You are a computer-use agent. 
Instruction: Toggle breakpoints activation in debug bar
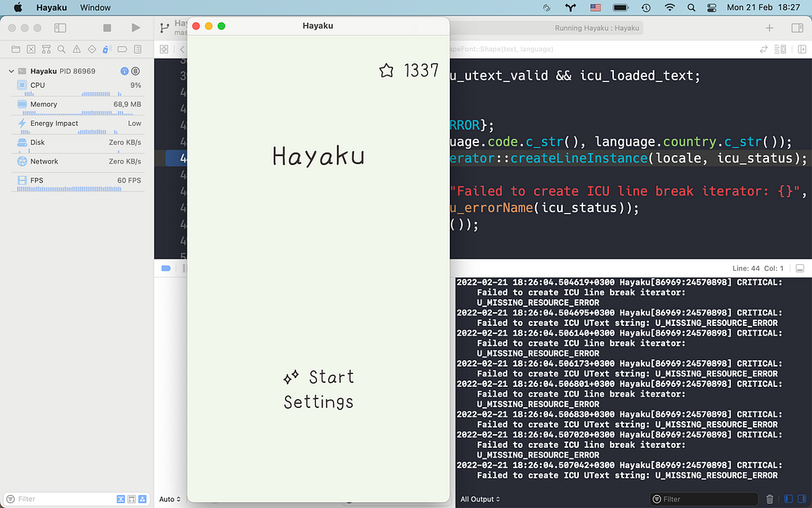166,268
